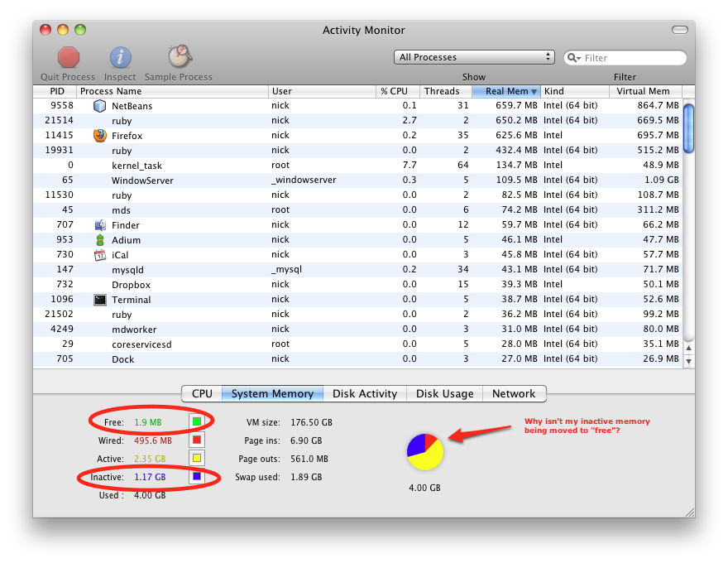Image resolution: width=728 pixels, height=563 pixels.
Task: Sort by Real Mem column
Action: [x=506, y=91]
